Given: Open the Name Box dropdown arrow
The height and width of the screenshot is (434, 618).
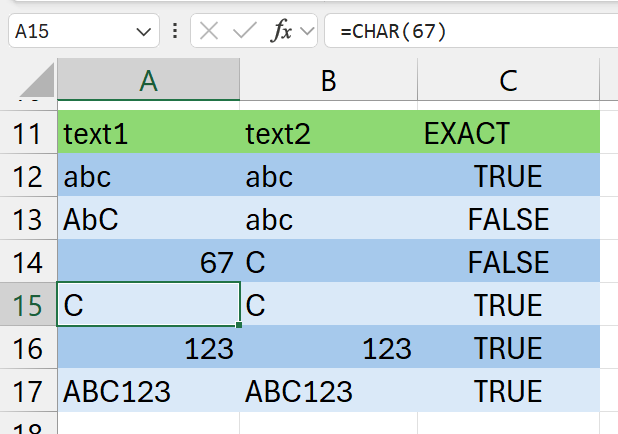Looking at the screenshot, I should 143,31.
